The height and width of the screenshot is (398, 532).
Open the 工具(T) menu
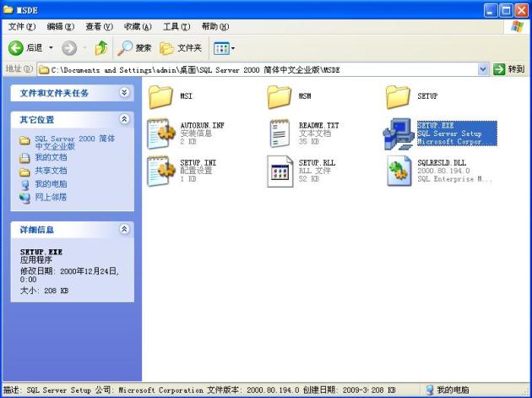point(176,27)
